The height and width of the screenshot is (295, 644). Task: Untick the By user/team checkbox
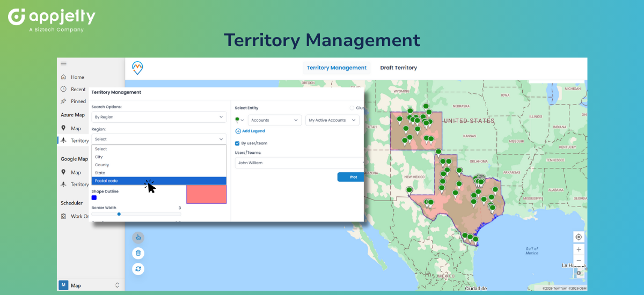(x=237, y=143)
